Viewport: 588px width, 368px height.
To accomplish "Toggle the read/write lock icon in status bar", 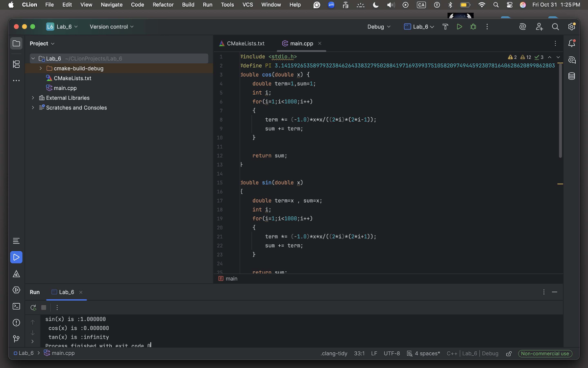I will pyautogui.click(x=509, y=353).
